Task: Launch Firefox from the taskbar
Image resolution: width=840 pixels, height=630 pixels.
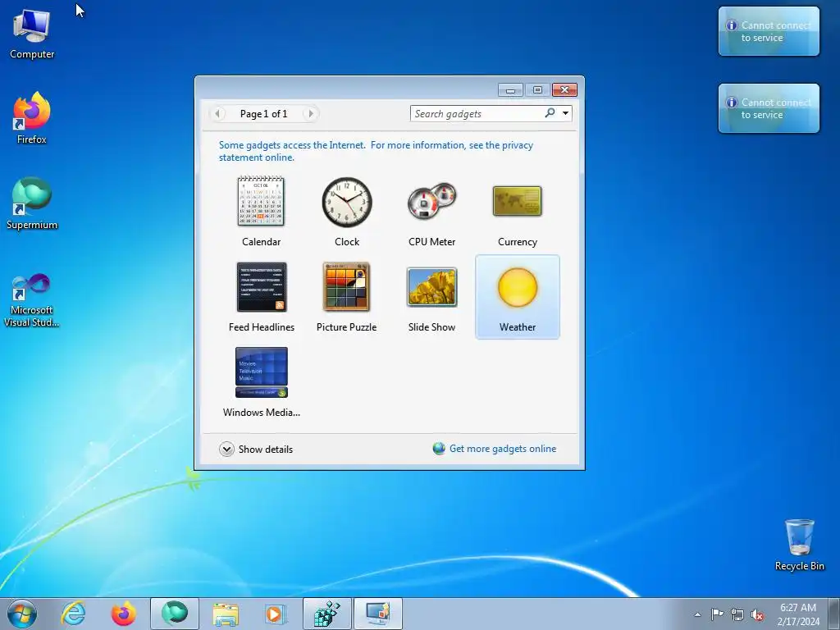Action: click(x=123, y=614)
